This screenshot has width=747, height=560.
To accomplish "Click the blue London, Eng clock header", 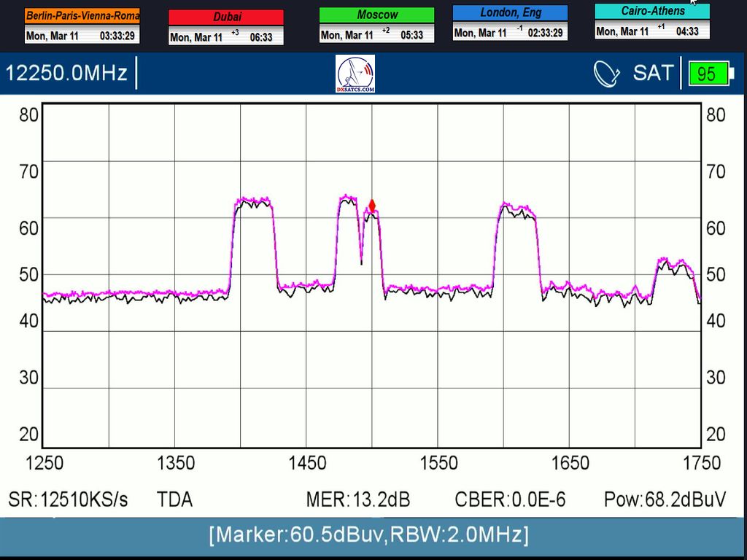I will click(x=510, y=13).
